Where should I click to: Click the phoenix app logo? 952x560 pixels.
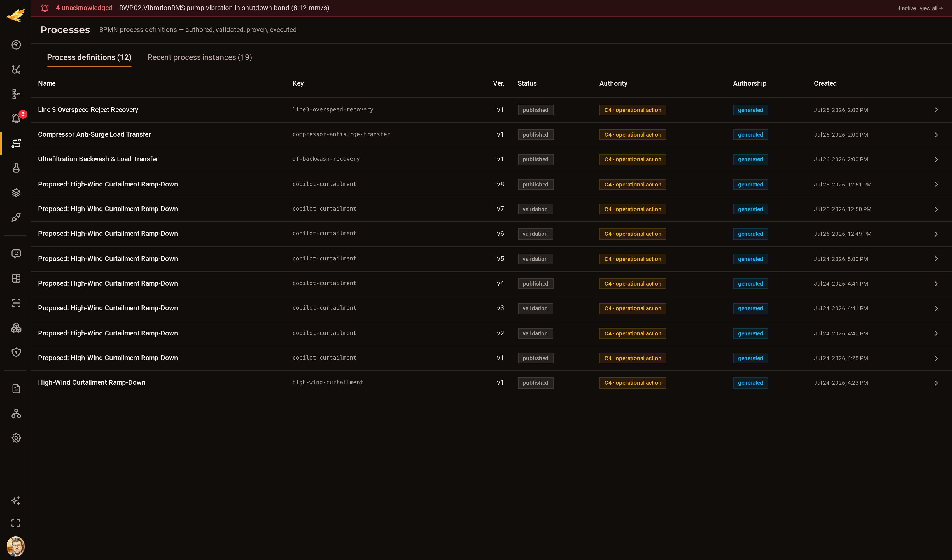(x=15, y=15)
